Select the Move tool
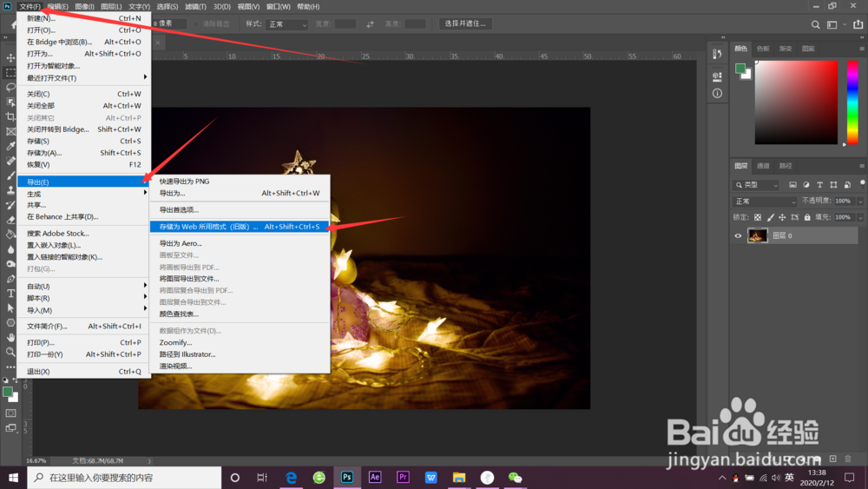868x489 pixels. 10,57
